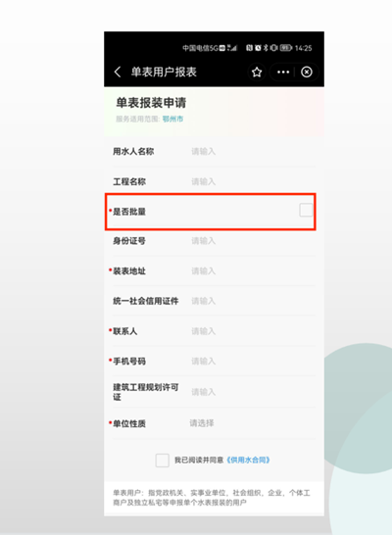Close the mini program with X icon

pos(307,72)
